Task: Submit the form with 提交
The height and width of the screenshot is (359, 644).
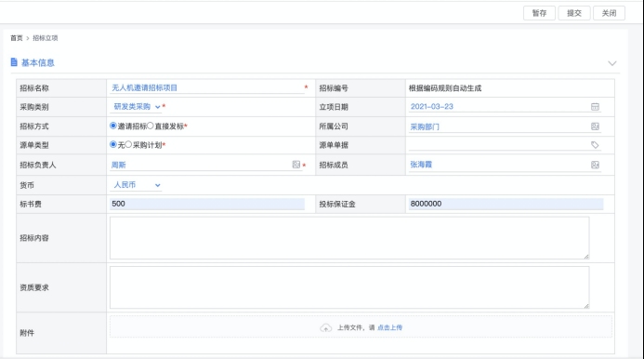Action: (x=573, y=13)
